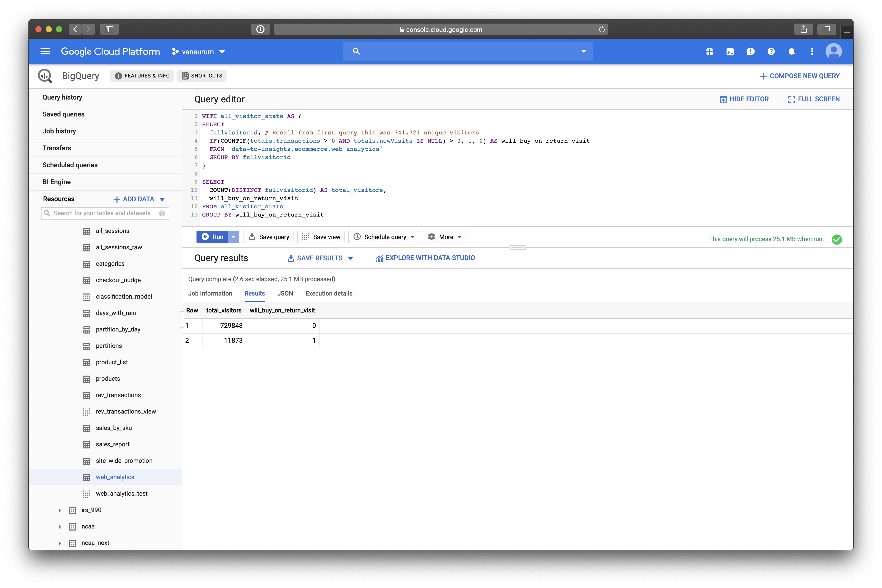Open the vanaurum project selector dropdown

click(198, 52)
